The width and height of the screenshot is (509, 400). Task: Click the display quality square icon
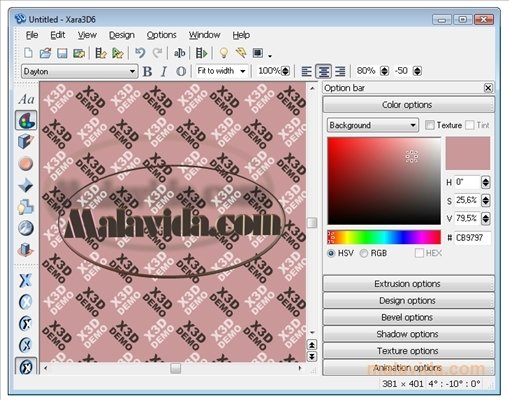258,53
